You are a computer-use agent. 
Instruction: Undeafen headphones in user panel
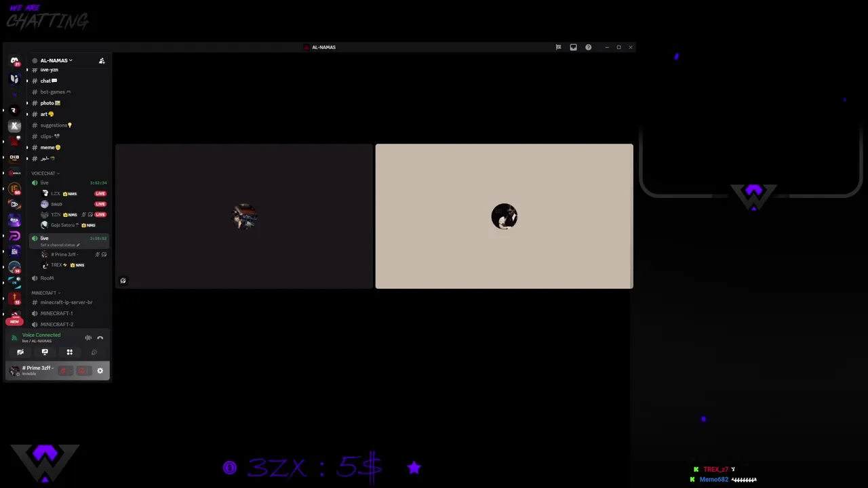(x=83, y=371)
